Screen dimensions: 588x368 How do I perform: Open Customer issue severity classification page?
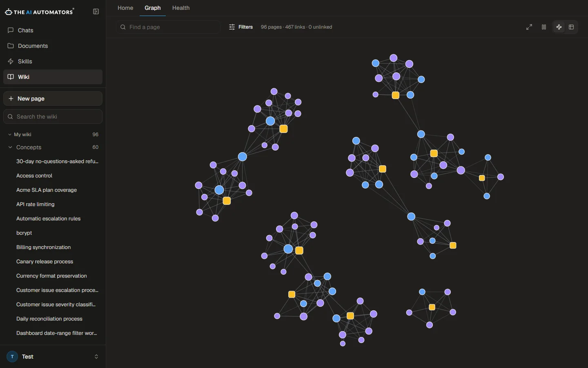point(56,305)
